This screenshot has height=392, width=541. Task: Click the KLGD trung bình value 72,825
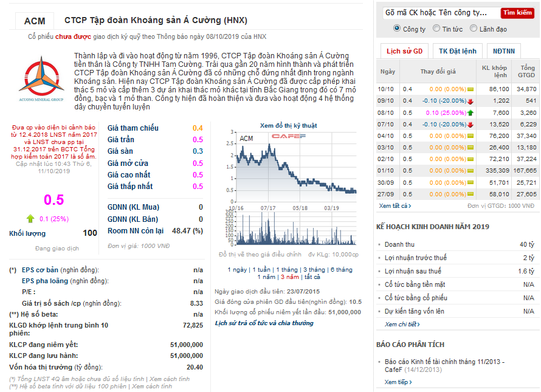pos(193,325)
